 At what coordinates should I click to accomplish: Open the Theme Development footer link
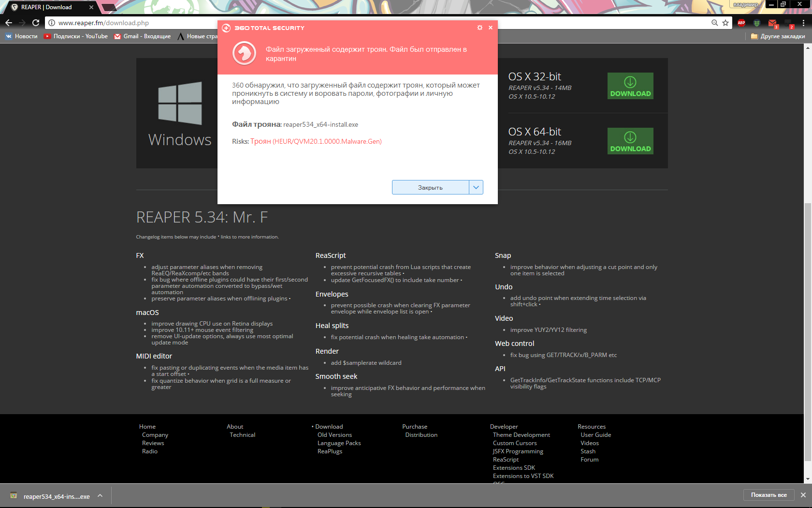[522, 435]
